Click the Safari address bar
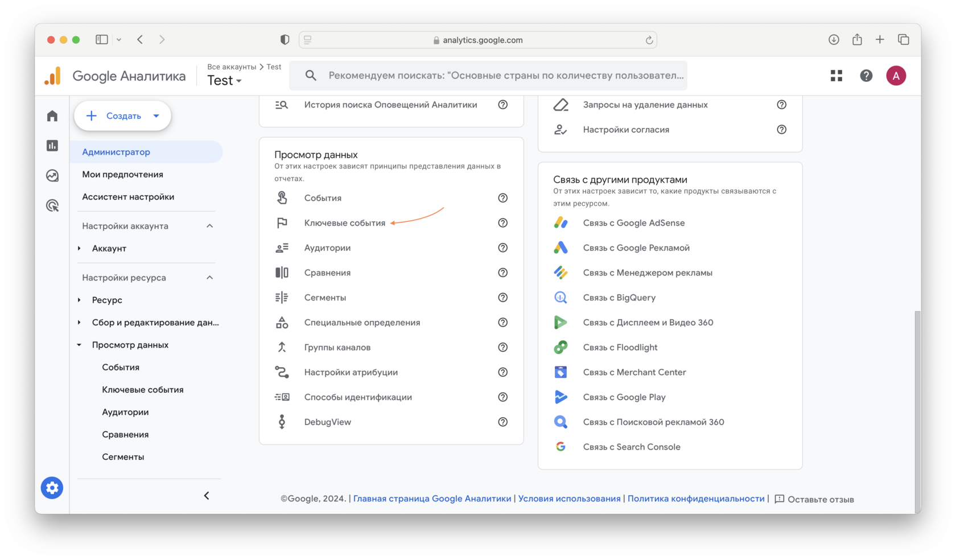This screenshot has height=560, width=956. pyautogui.click(x=478, y=40)
